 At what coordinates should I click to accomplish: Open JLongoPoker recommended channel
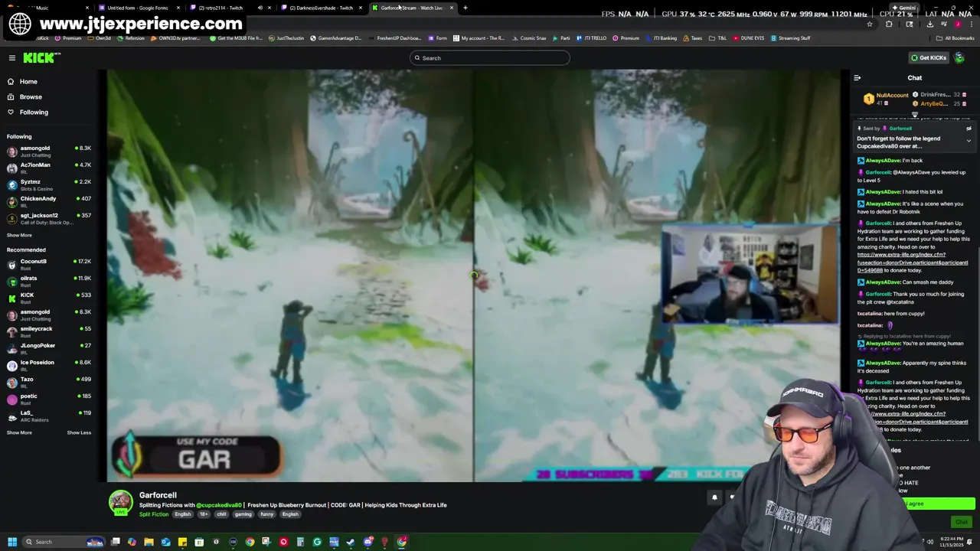click(x=47, y=349)
